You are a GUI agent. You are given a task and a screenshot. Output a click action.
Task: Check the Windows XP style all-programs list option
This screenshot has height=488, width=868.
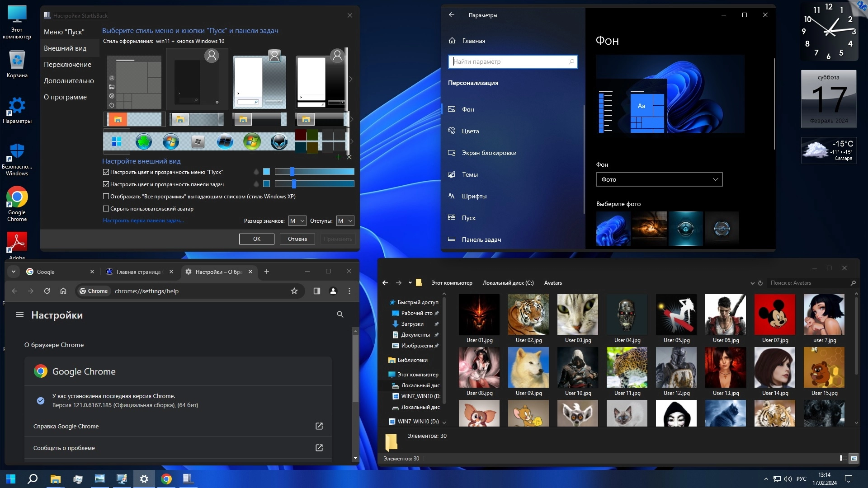point(106,197)
